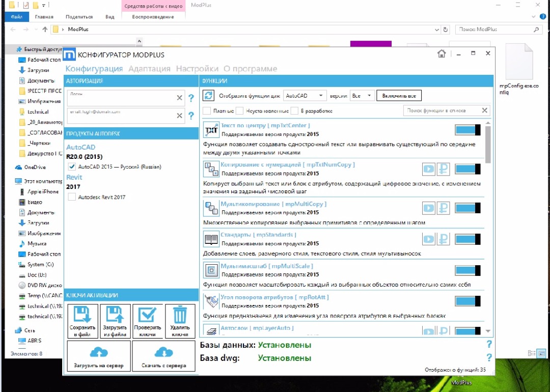The image size is (550, 392).
Task: Turn off the mpMultiScale function switch
Action: [468, 270]
